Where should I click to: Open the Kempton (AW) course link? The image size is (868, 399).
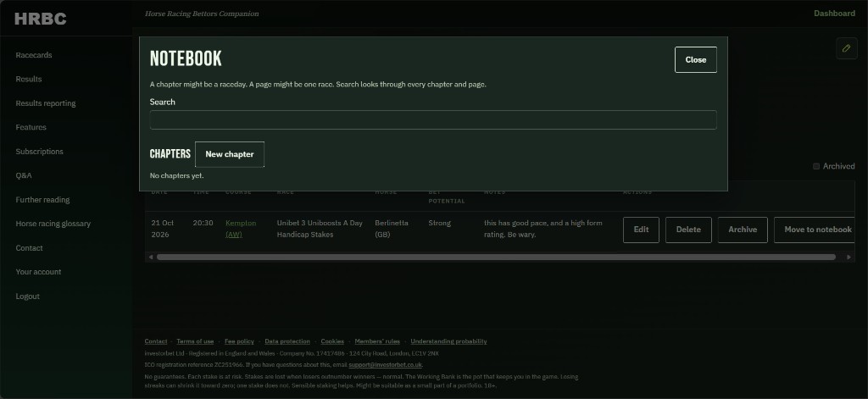click(241, 229)
